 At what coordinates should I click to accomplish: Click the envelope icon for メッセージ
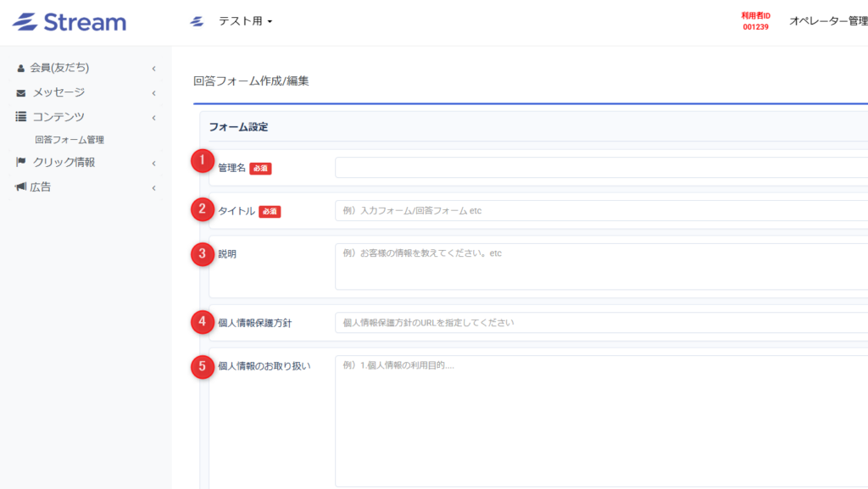21,93
